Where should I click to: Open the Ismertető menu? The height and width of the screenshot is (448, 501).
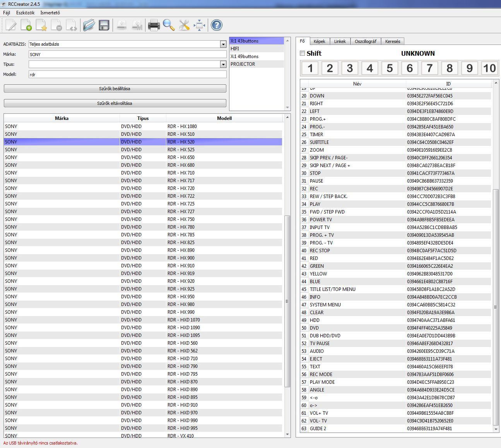pyautogui.click(x=50, y=13)
